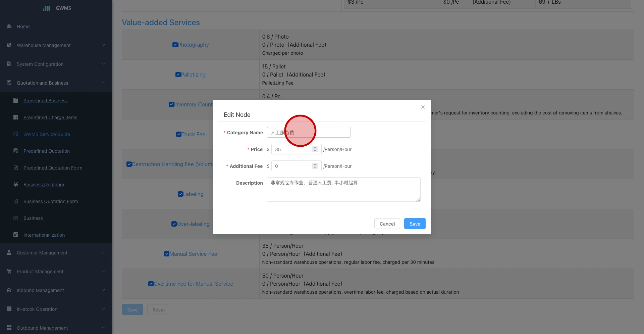Screen dimensions: 644x334
Task: Click the GWMS Service Guide icon
Action: point(16,134)
